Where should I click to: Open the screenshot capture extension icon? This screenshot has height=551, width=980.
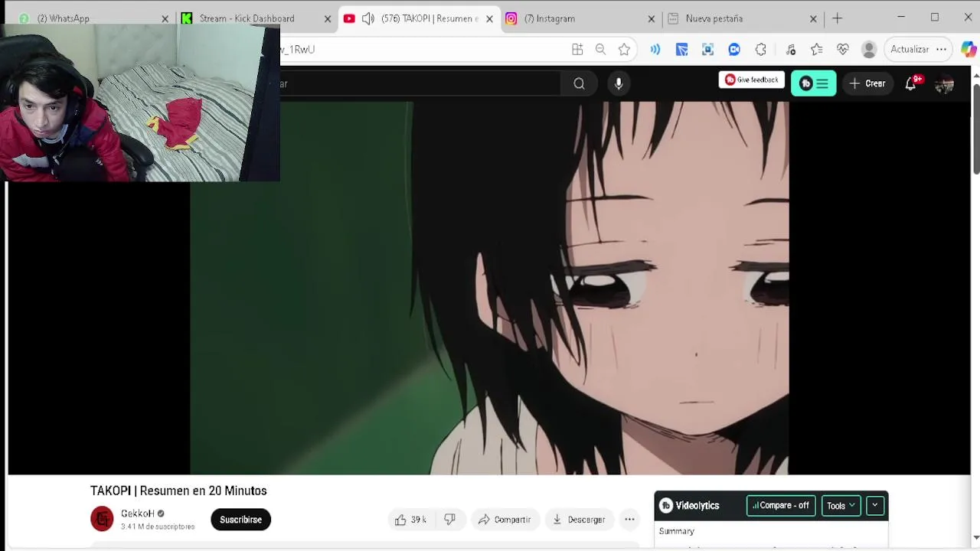[x=707, y=50]
